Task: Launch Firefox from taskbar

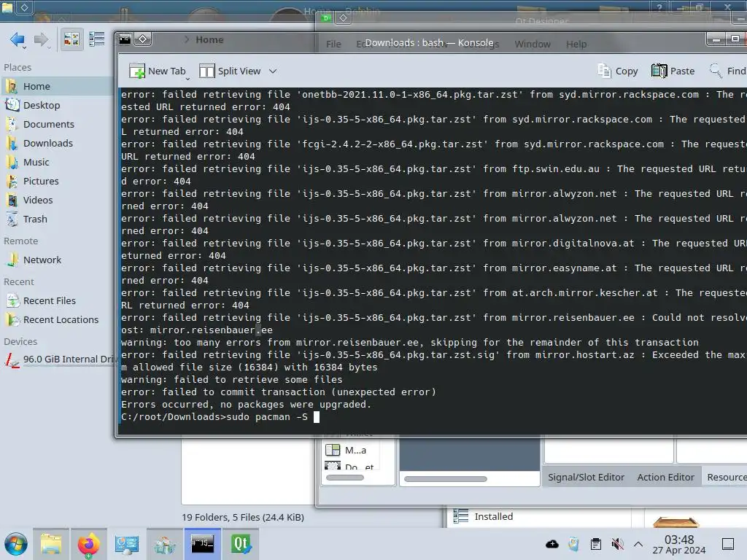Action: (88, 544)
